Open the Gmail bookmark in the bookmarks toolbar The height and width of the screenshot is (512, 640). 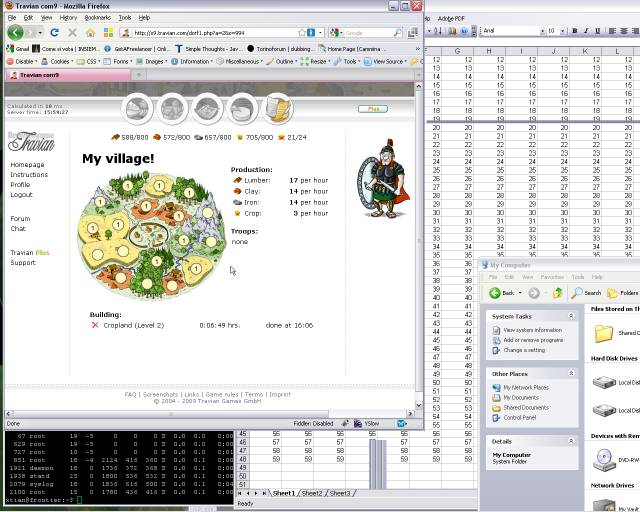tap(18, 49)
